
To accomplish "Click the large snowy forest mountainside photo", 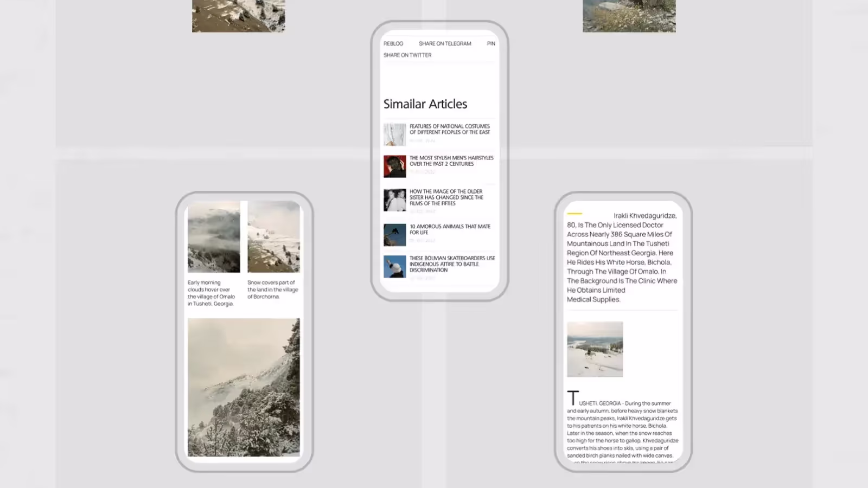I will pyautogui.click(x=244, y=387).
